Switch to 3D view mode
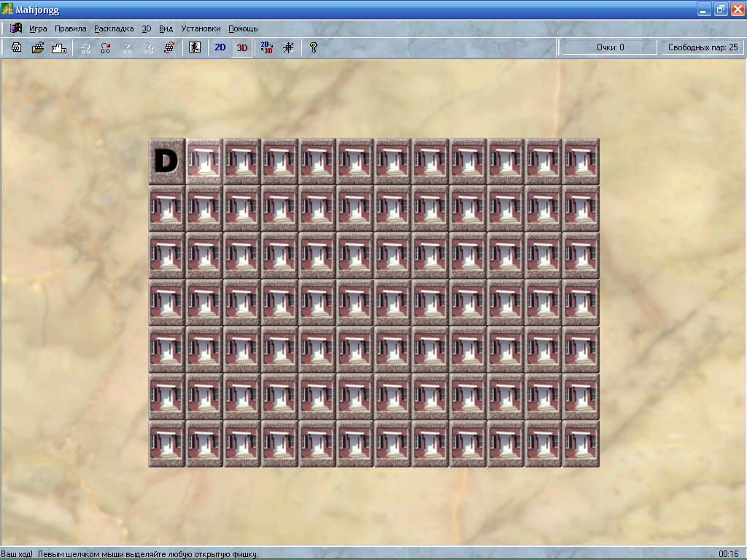This screenshot has height=560, width=747. 242,47
